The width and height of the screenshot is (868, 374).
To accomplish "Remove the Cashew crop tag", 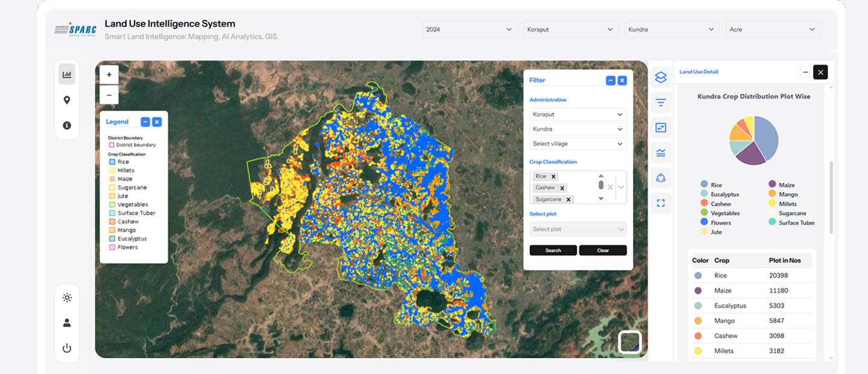I will point(562,188).
